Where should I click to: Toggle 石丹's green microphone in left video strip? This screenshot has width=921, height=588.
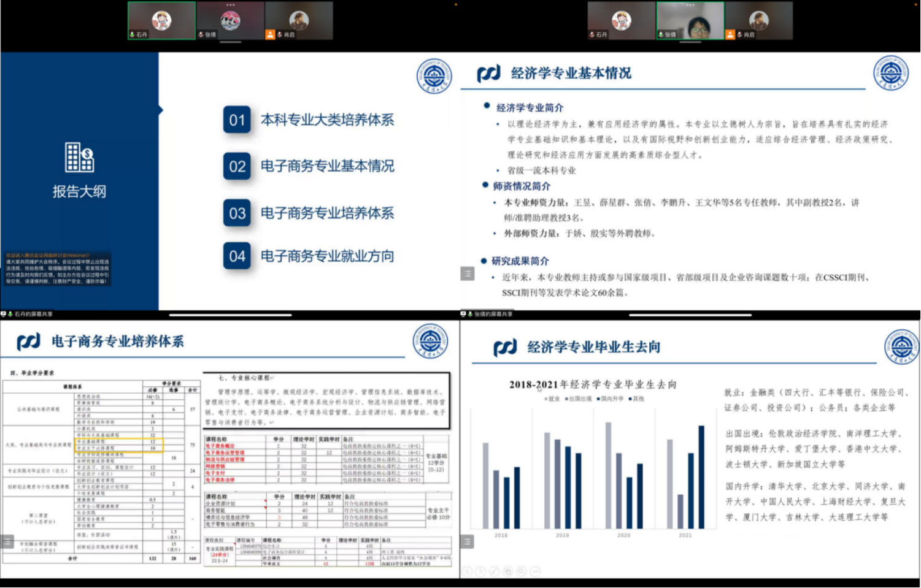pyautogui.click(x=132, y=35)
